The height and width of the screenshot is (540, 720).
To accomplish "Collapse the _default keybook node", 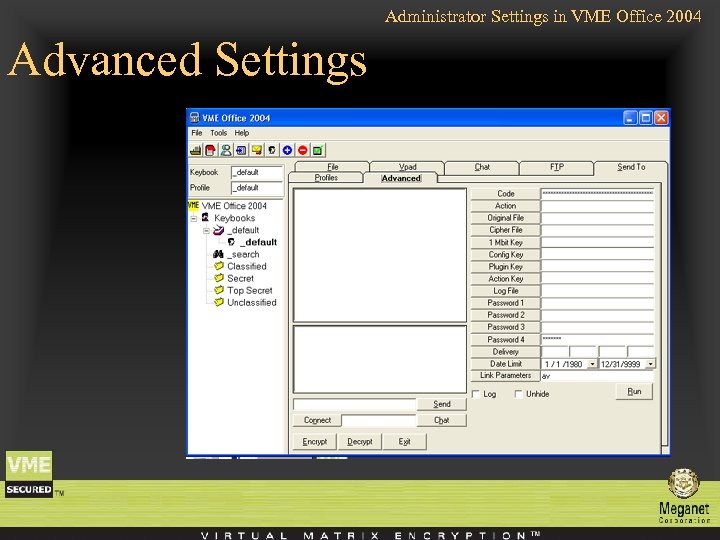I will pyautogui.click(x=206, y=231).
